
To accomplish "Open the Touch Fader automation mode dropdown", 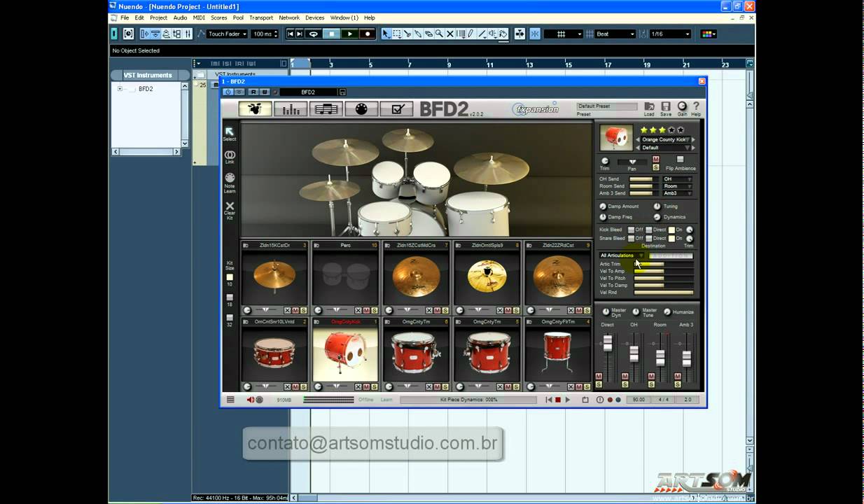I will click(x=227, y=34).
